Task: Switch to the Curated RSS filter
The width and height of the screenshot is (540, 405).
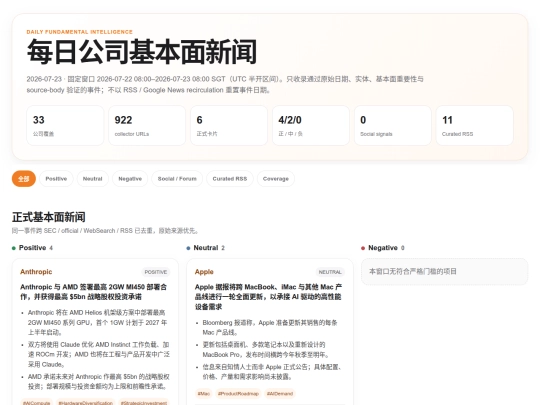Action: tap(230, 179)
